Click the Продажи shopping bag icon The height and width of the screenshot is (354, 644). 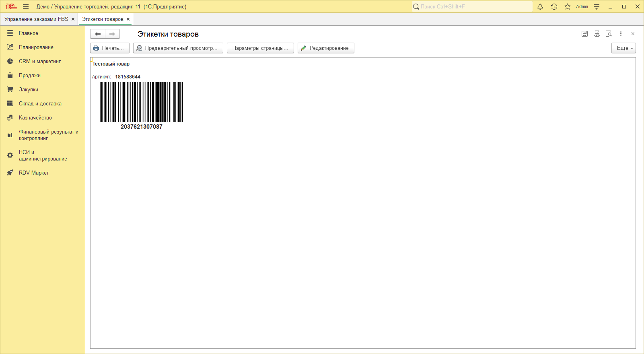[10, 75]
